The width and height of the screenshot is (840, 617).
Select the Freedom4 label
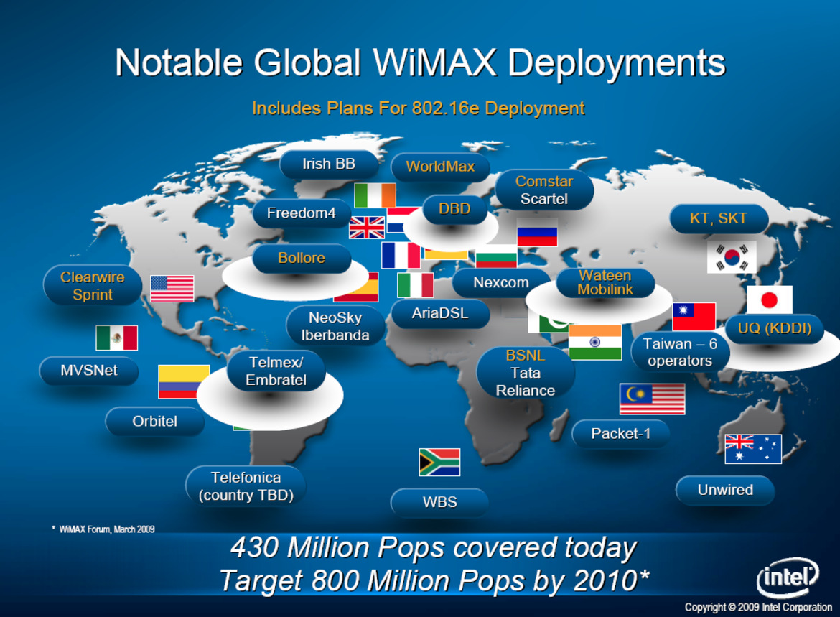[302, 213]
